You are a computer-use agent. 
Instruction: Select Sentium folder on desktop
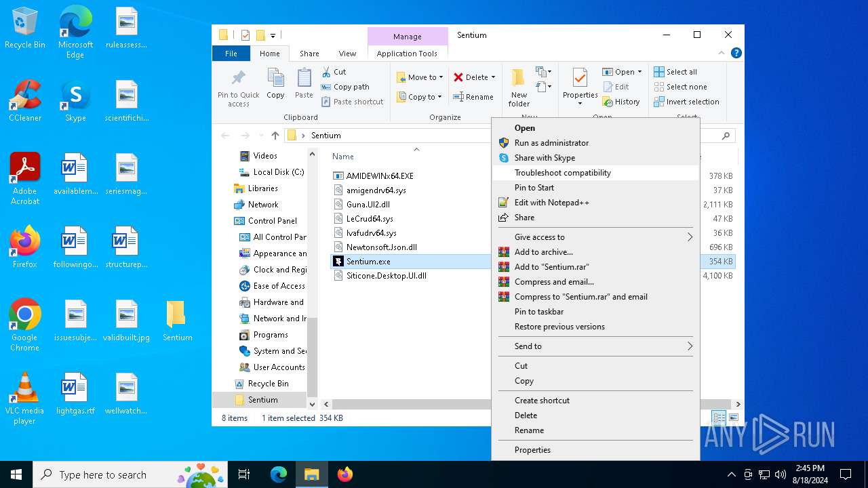coord(177,321)
